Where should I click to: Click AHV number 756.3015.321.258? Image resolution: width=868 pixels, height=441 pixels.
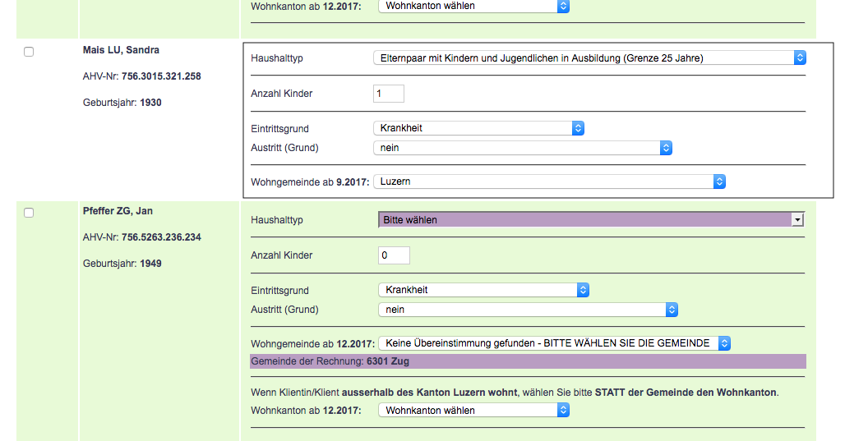[x=161, y=76]
